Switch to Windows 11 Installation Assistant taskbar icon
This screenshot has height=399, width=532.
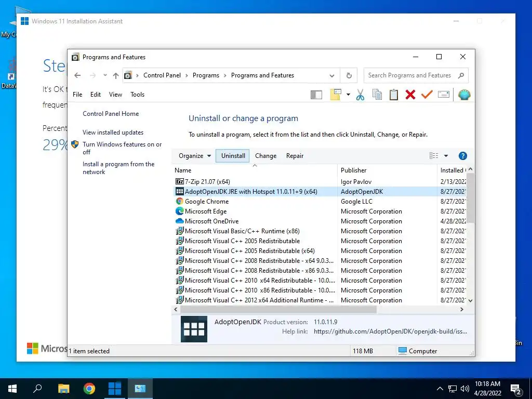[x=115, y=389]
